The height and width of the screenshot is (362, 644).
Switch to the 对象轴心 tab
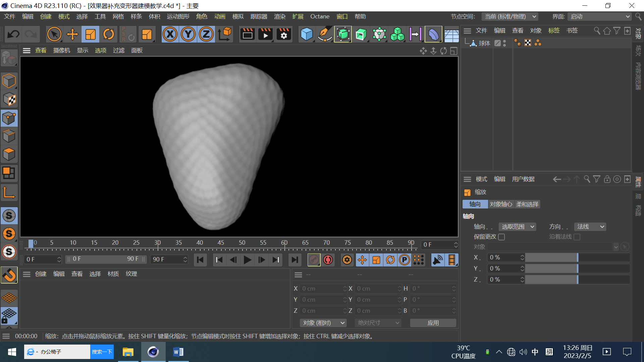pyautogui.click(x=501, y=204)
